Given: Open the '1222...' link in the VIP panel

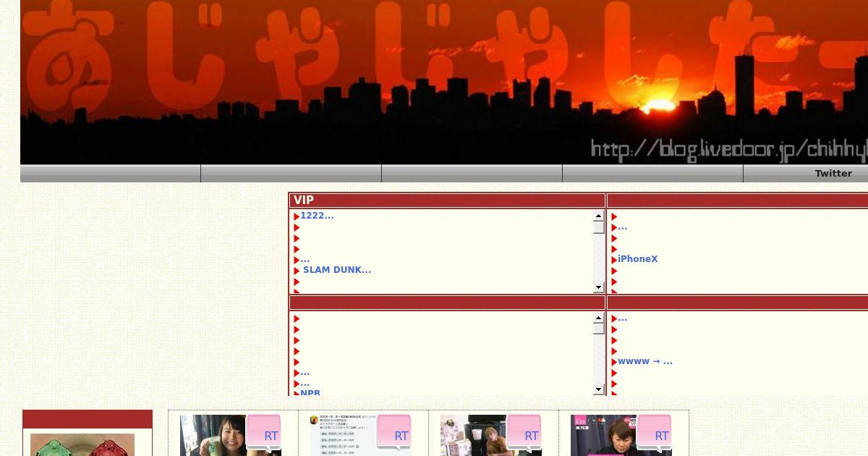Looking at the screenshot, I should pyautogui.click(x=317, y=216).
